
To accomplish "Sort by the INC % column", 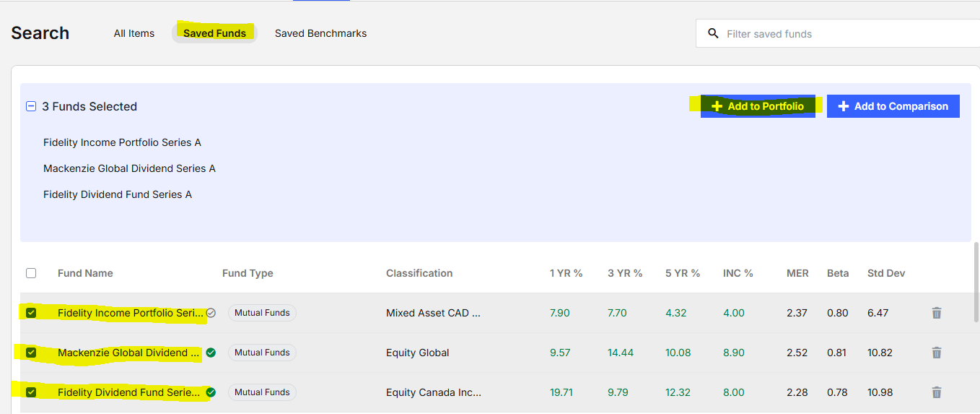I will pos(738,273).
